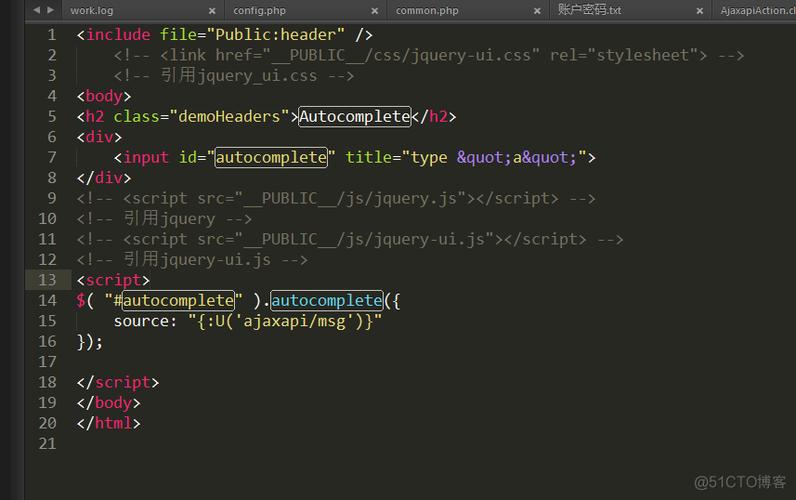Click the opening body tag

tap(104, 96)
